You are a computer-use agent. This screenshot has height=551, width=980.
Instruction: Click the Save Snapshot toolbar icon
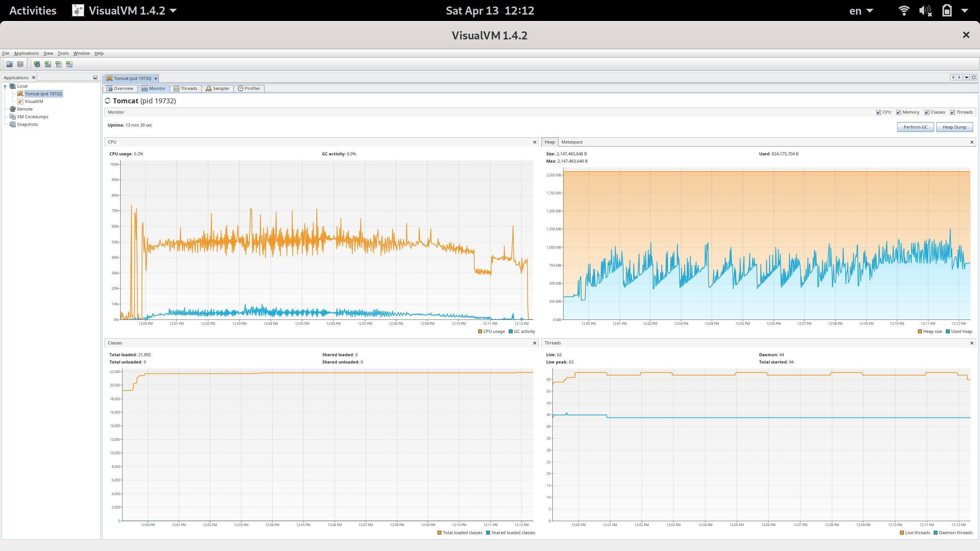pos(20,64)
